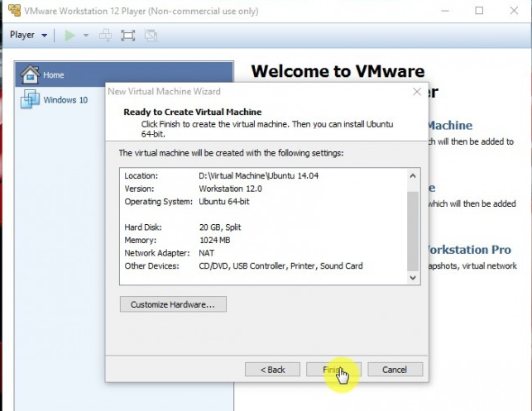Close the New Virtual Machine Wizard dialog
The height and width of the screenshot is (411, 532).
(x=417, y=92)
